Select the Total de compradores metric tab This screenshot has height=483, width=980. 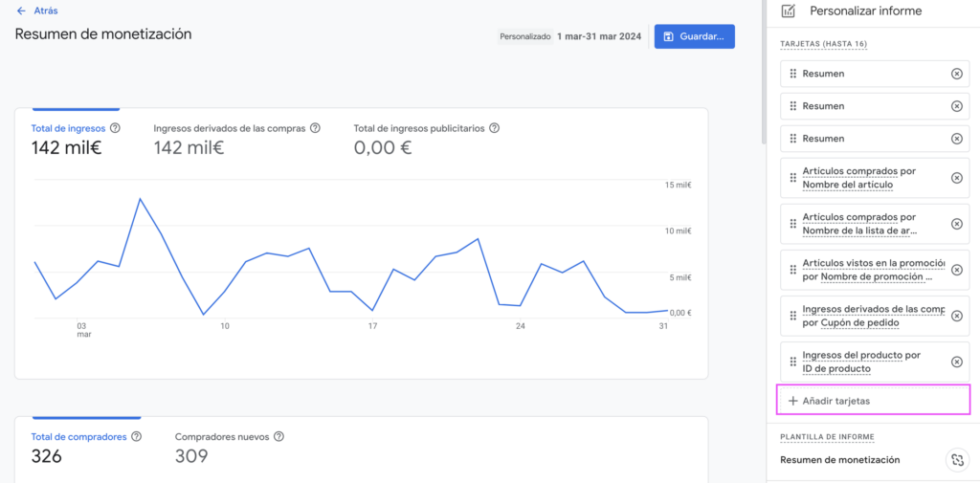86,448
